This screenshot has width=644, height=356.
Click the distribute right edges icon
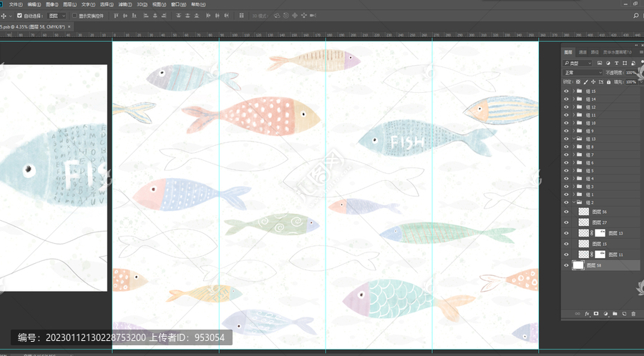click(x=226, y=16)
